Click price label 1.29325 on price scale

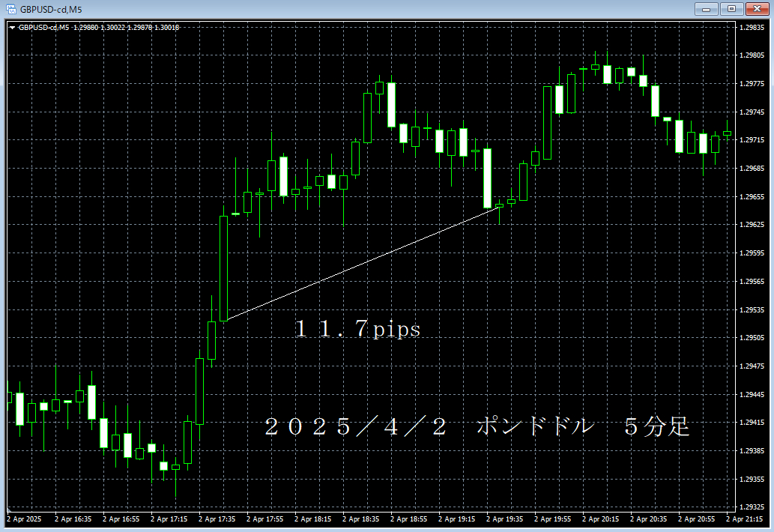tap(752, 507)
